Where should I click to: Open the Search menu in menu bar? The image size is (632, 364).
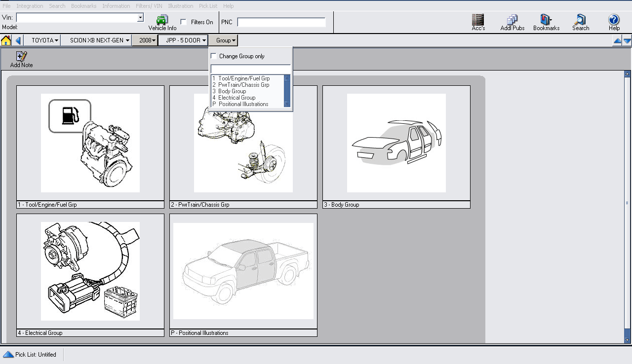57,6
